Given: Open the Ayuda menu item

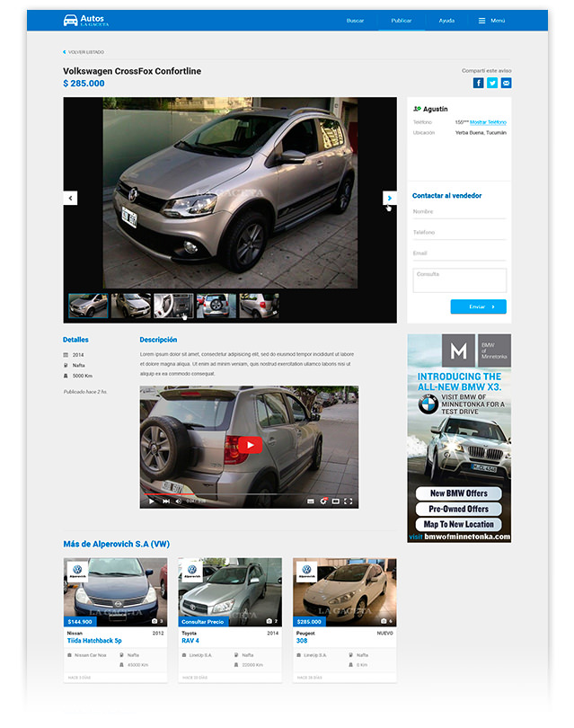Looking at the screenshot, I should pos(446,20).
